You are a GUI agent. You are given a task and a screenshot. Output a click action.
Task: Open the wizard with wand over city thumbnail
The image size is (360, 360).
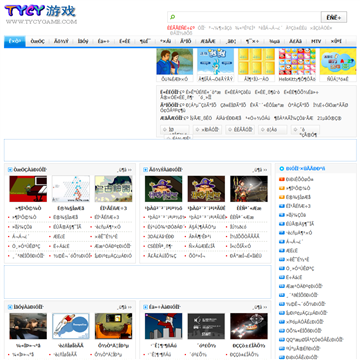click(x=163, y=326)
